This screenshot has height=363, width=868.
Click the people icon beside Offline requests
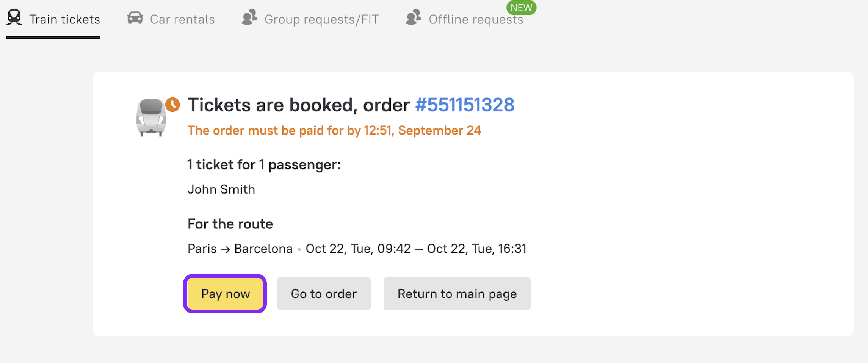414,17
